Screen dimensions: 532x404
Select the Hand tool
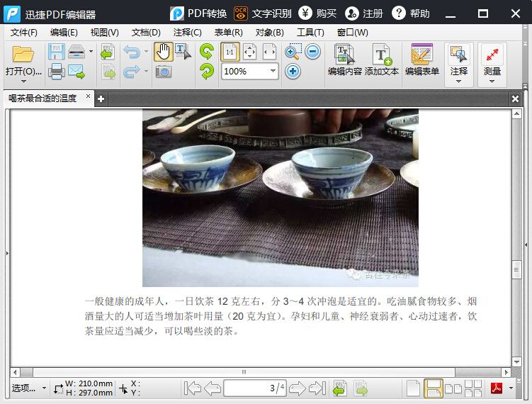pyautogui.click(x=164, y=52)
